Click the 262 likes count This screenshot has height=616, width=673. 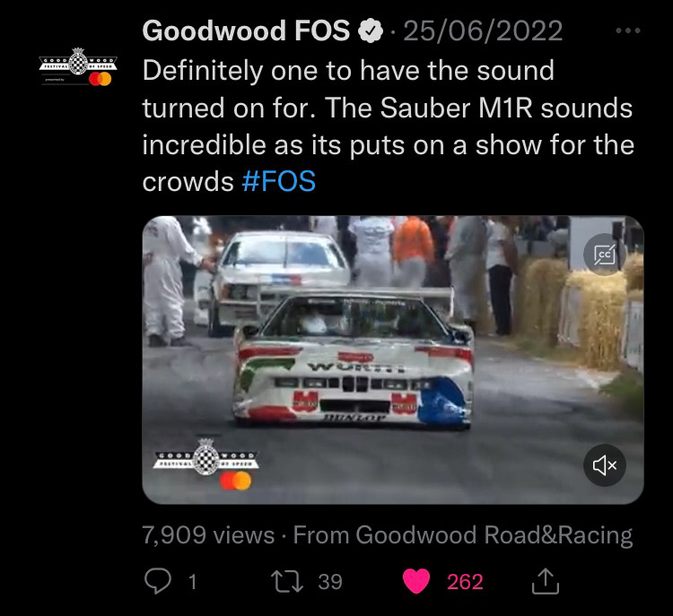pyautogui.click(x=465, y=582)
